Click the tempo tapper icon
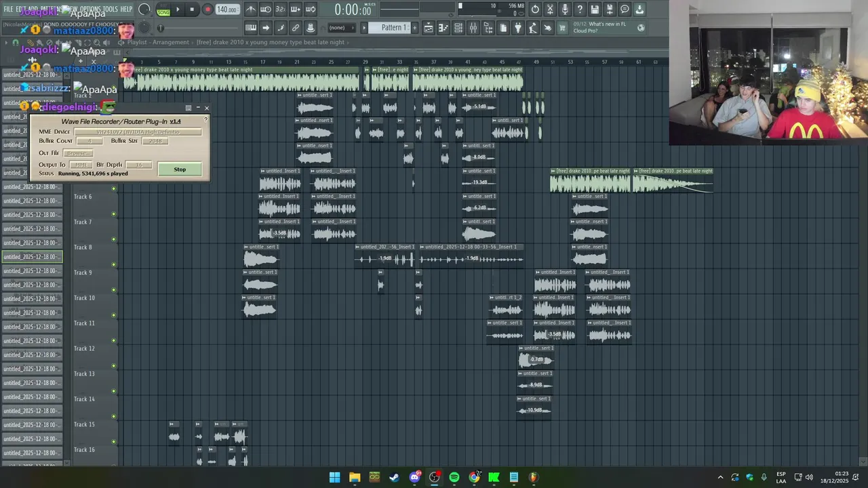 tap(533, 28)
